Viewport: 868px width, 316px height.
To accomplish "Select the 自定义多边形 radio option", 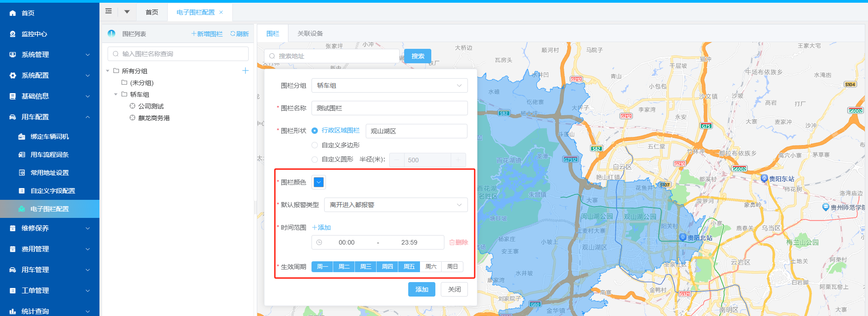I will click(315, 145).
